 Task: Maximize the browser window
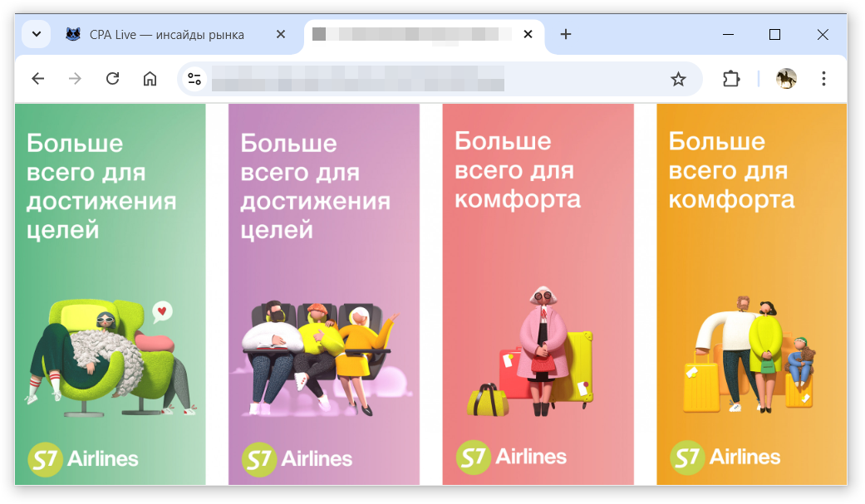(774, 34)
